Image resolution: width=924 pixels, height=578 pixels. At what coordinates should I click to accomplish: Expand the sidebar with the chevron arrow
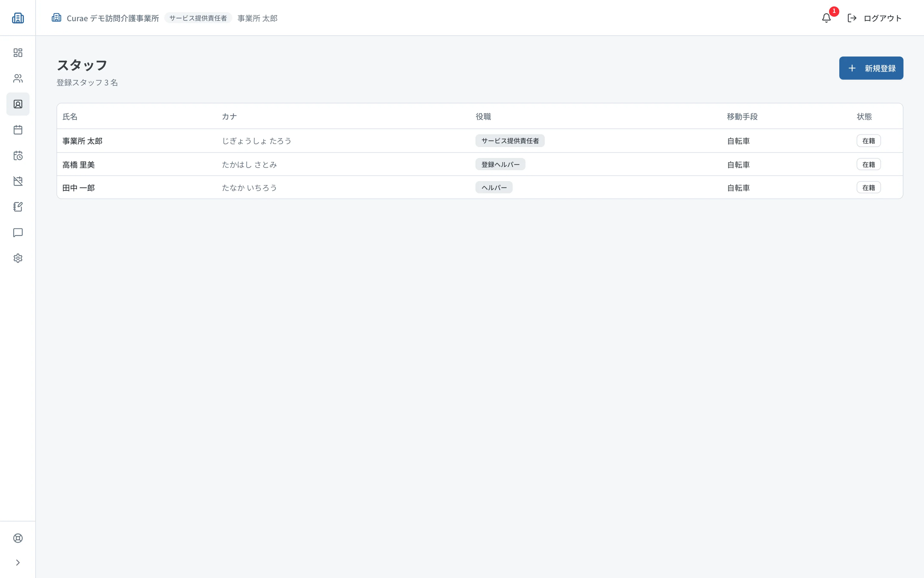(x=18, y=562)
